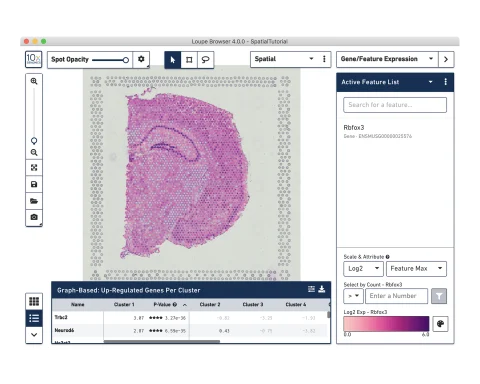Click the zoom out magnifier icon

34,153
